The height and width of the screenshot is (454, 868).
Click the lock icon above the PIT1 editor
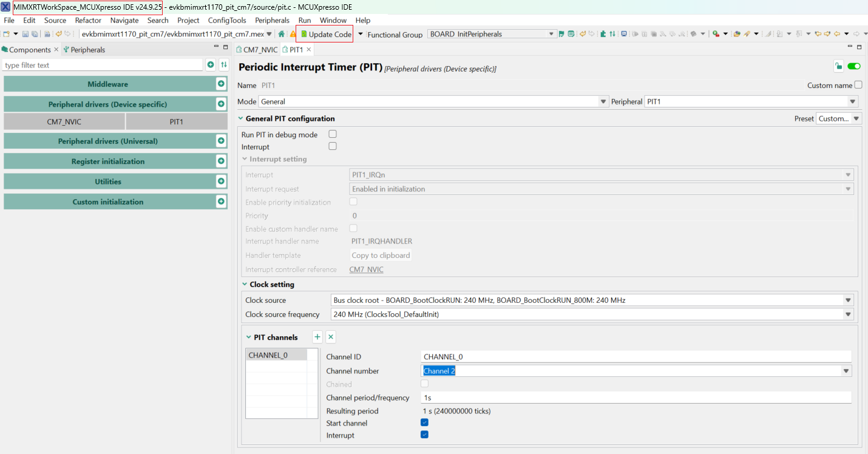coord(838,66)
